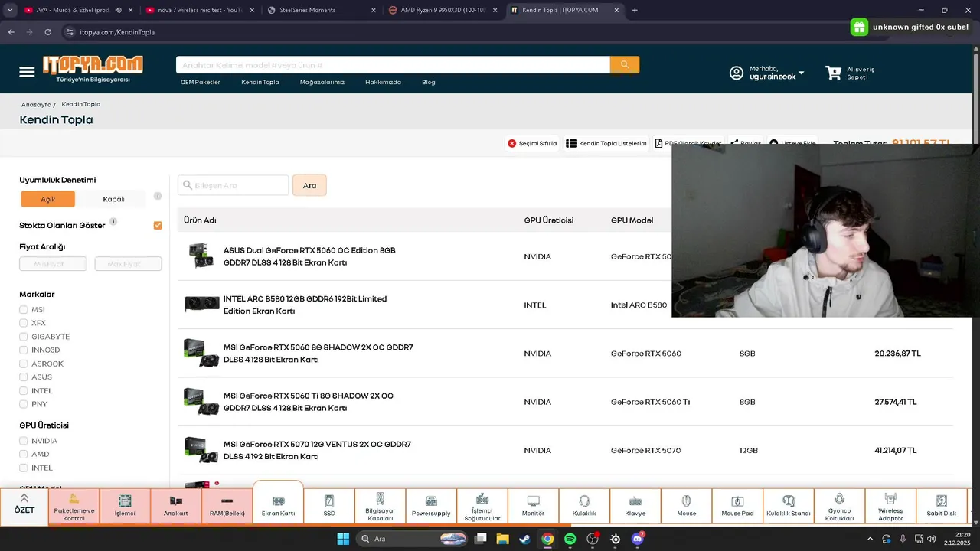Open the Hakkımızda menu item
The image size is (980, 551).
(383, 82)
